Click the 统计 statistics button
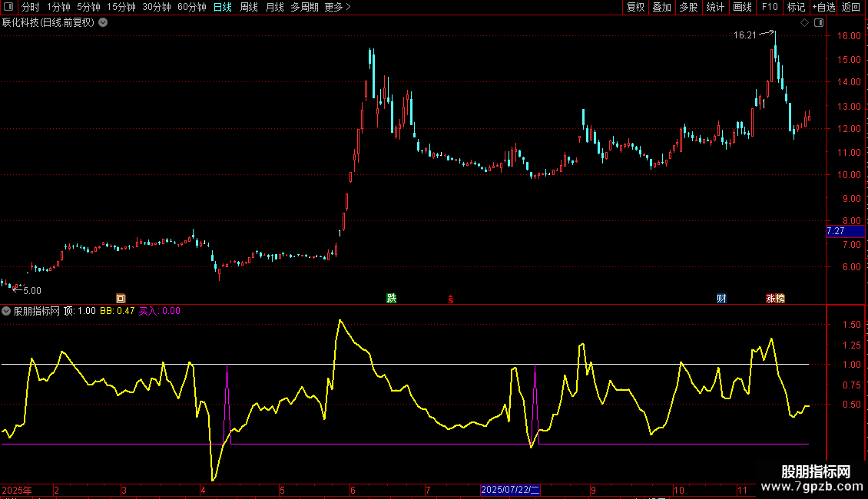868x499 pixels. pyautogui.click(x=714, y=7)
